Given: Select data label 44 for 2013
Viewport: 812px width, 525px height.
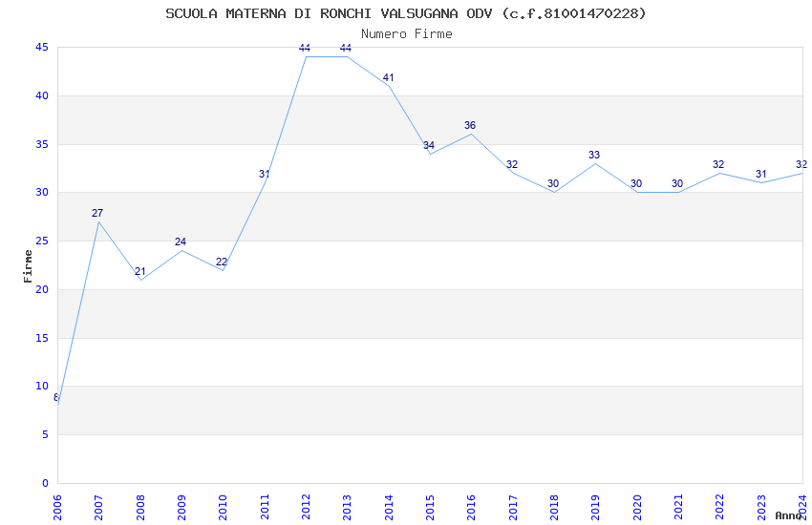Looking at the screenshot, I should coord(346,48).
